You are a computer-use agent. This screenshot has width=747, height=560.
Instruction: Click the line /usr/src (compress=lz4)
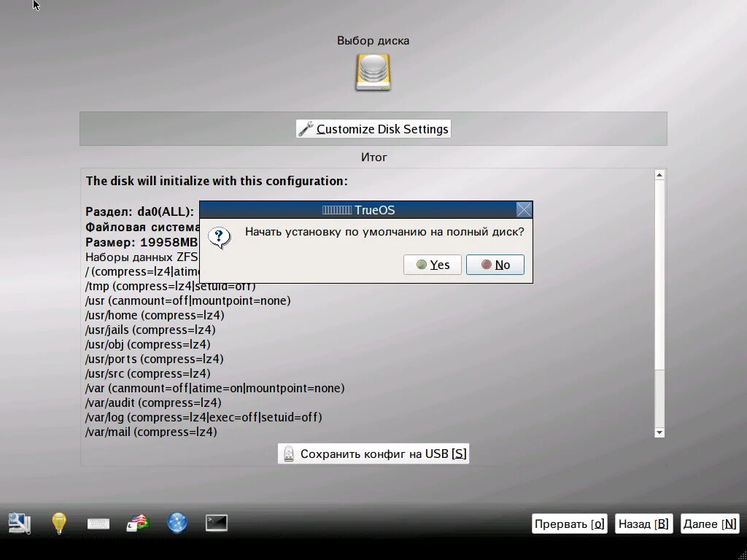tap(147, 373)
